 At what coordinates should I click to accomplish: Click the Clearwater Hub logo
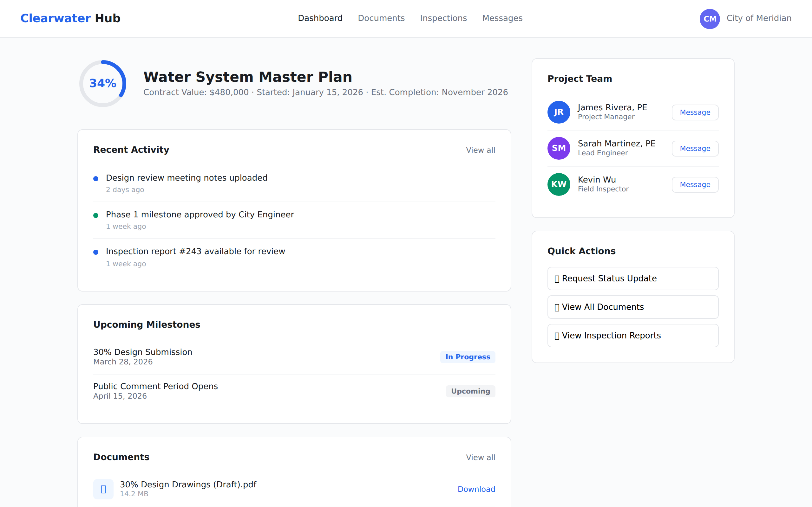coord(70,18)
